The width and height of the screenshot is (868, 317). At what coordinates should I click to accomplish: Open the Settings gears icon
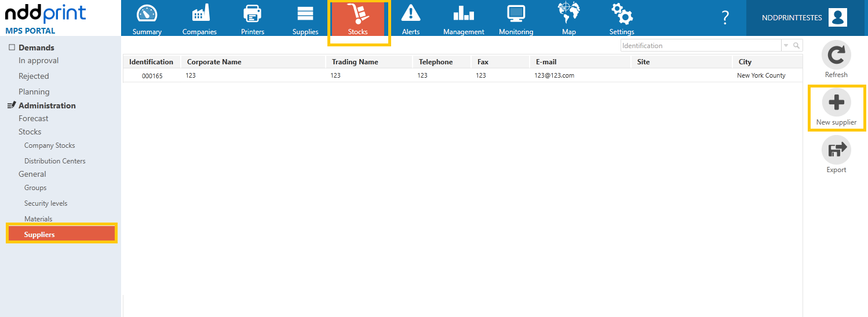[x=622, y=14]
